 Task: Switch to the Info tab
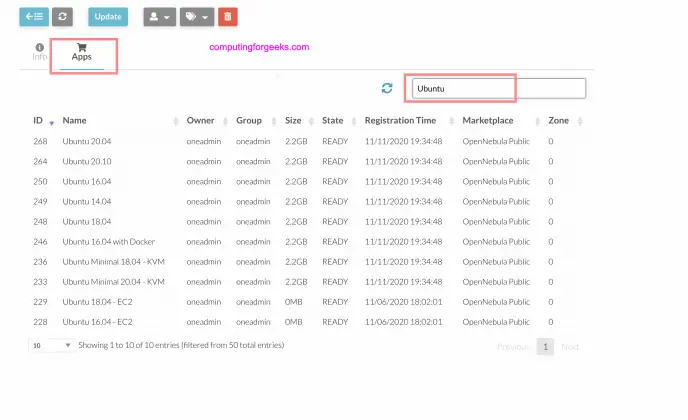click(39, 56)
